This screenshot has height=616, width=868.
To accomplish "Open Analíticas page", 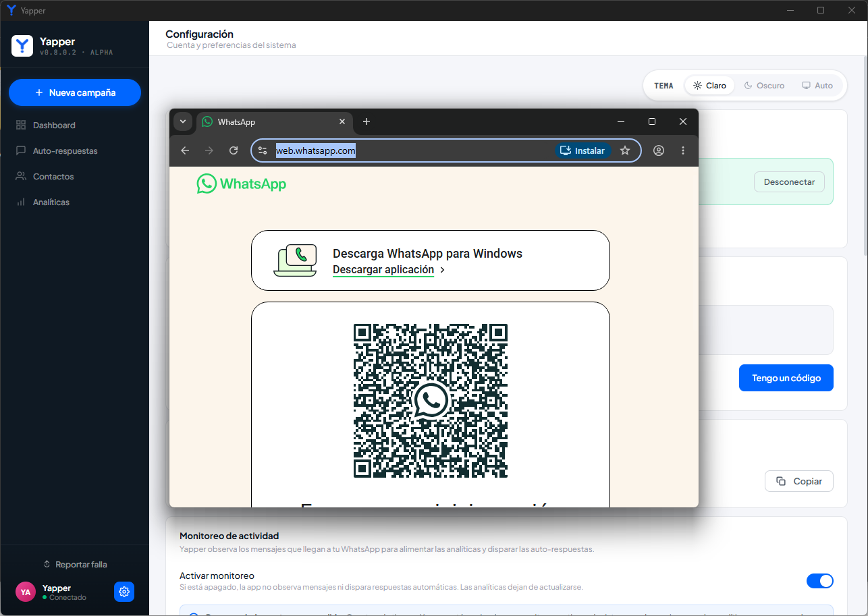I will (x=74, y=202).
